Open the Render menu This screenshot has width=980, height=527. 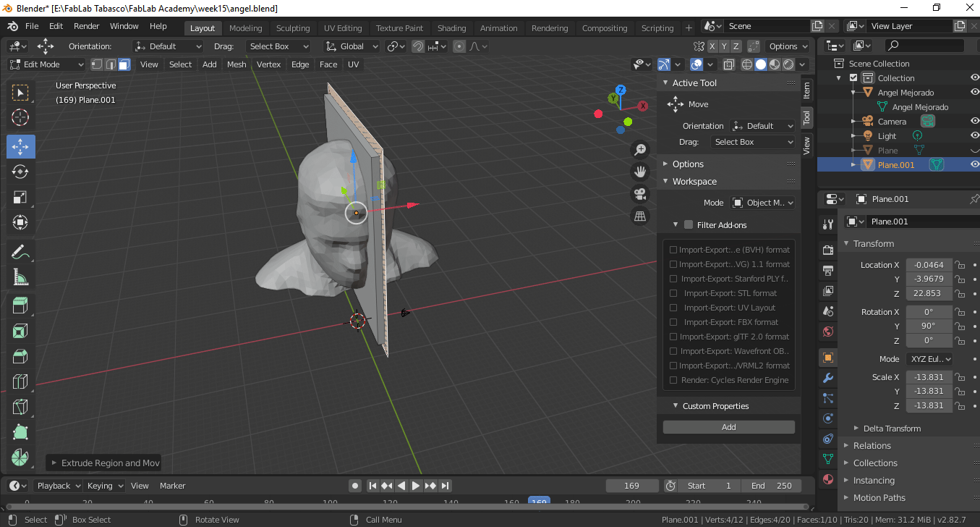87,26
